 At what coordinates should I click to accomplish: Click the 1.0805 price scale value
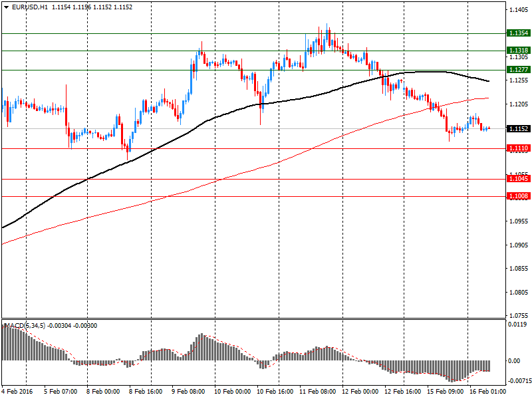pyautogui.click(x=519, y=292)
